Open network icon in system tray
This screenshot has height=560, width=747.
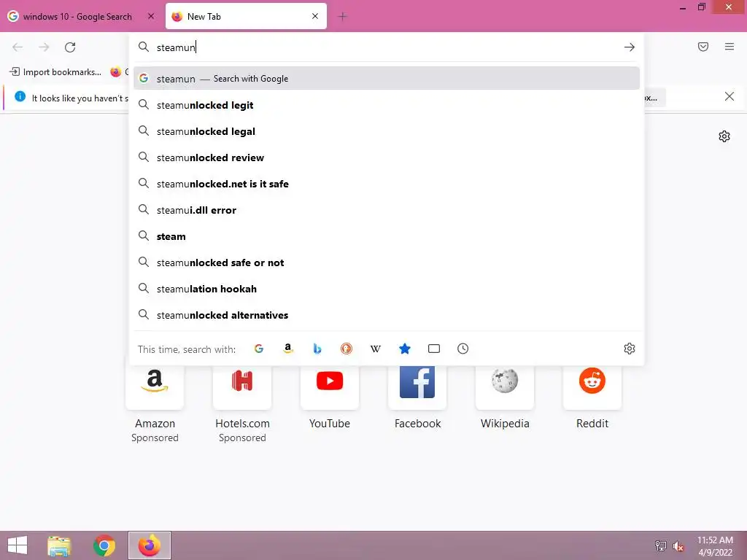[661, 546]
